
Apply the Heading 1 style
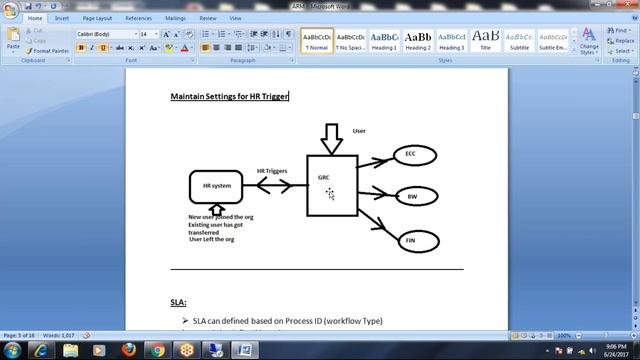(x=384, y=40)
